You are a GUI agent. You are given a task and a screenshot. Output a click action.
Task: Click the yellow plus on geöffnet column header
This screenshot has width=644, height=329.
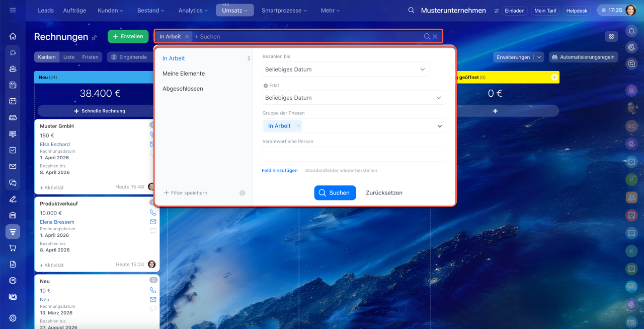point(554,77)
